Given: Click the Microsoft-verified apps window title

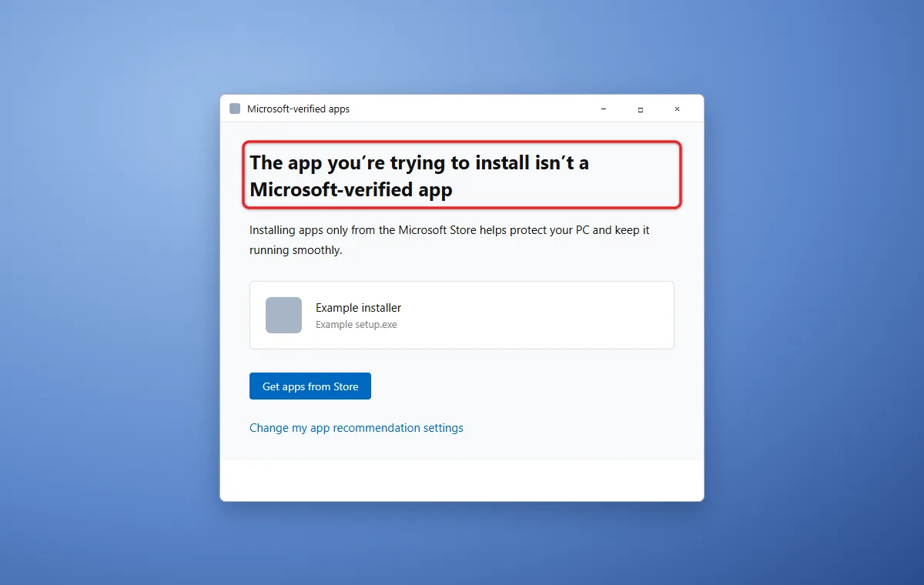Looking at the screenshot, I should click(298, 109).
